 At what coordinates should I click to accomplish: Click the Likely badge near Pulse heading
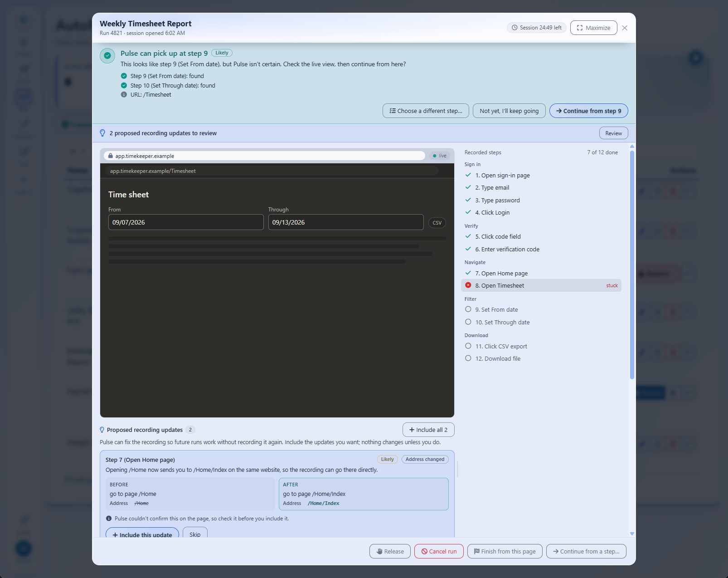tap(222, 53)
